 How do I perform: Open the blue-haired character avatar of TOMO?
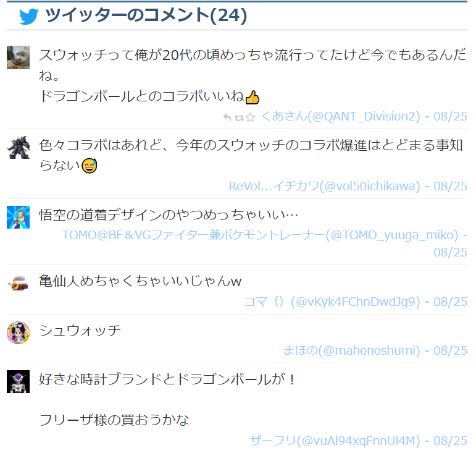[19, 218]
